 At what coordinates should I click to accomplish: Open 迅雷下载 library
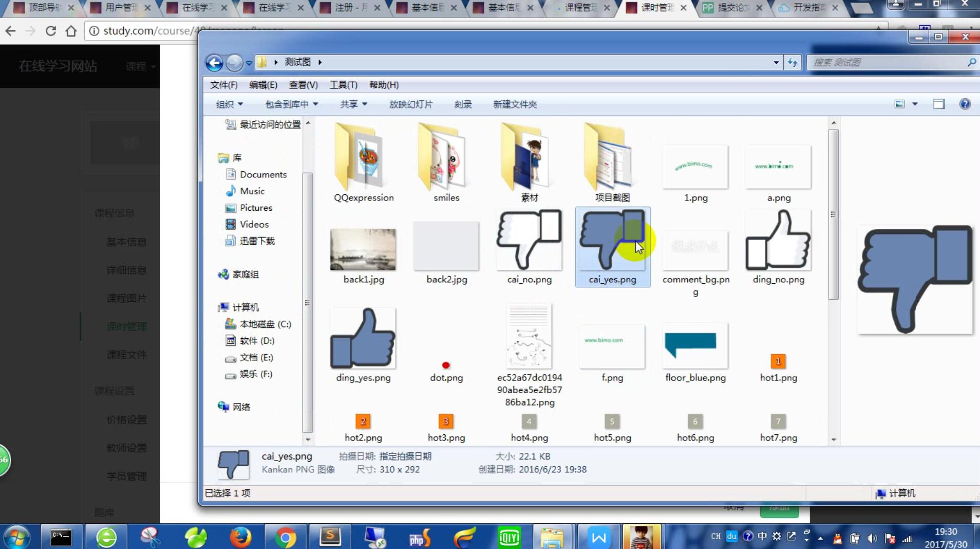coord(250,241)
